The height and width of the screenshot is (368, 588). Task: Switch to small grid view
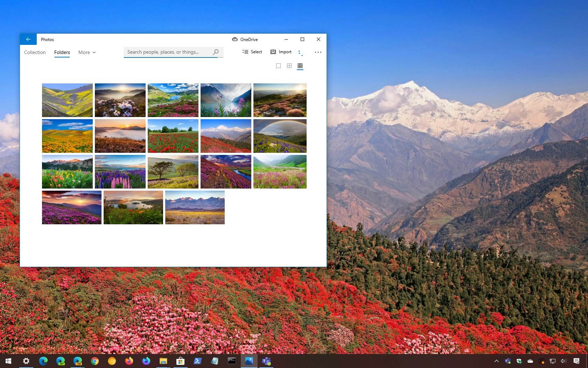tap(300, 66)
